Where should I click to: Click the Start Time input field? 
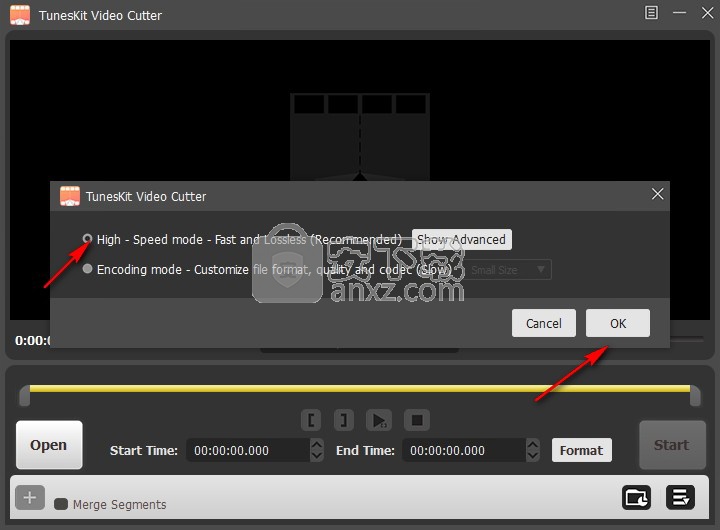248,450
